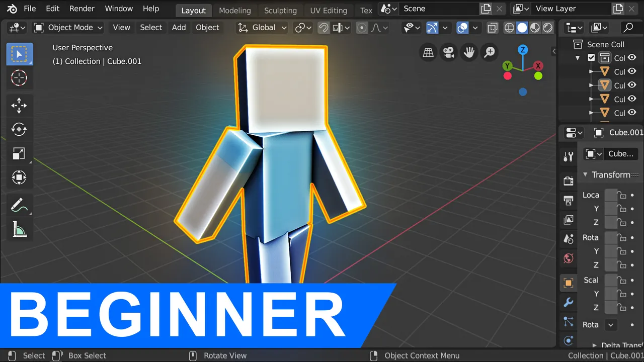Activate the 3D Cursor tool

19,78
